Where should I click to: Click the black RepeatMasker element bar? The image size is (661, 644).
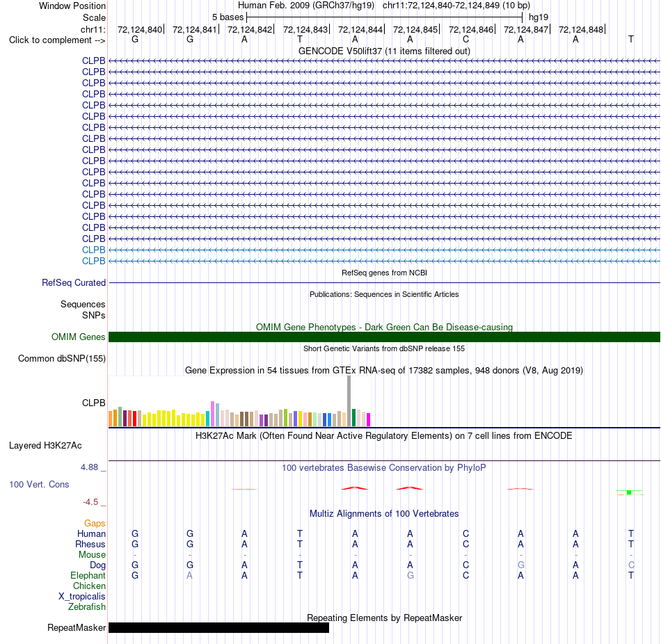click(218, 627)
